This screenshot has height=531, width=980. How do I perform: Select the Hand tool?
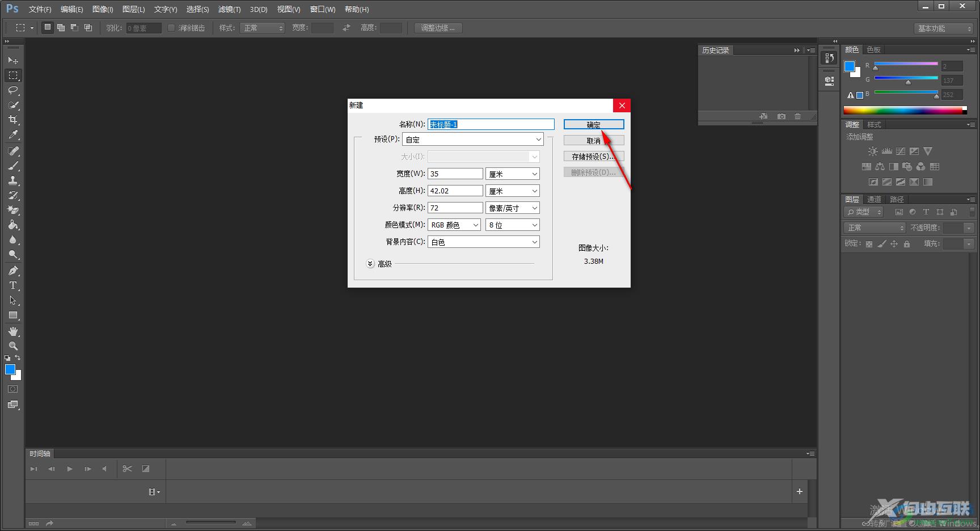(x=13, y=331)
